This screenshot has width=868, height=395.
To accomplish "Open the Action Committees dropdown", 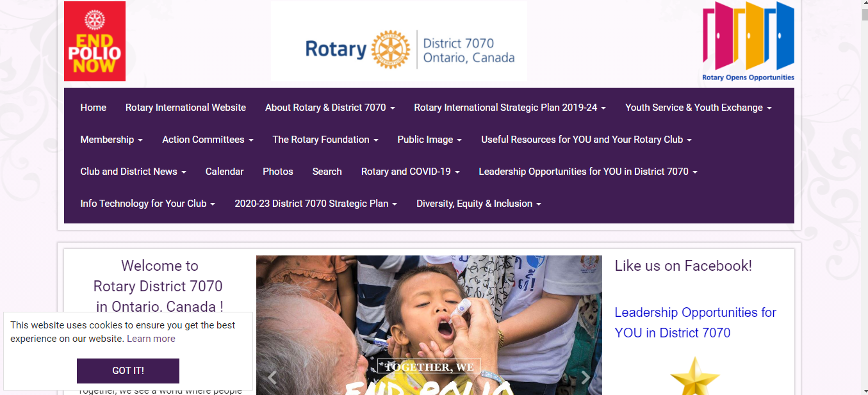I will click(x=208, y=140).
